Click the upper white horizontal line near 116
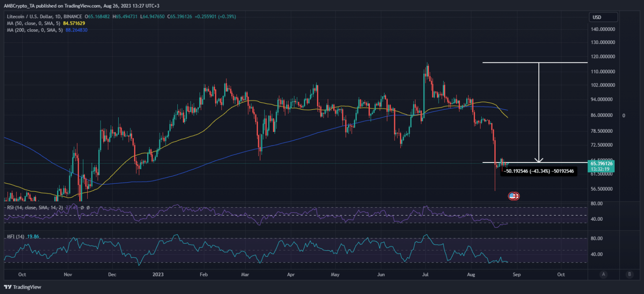 point(512,62)
